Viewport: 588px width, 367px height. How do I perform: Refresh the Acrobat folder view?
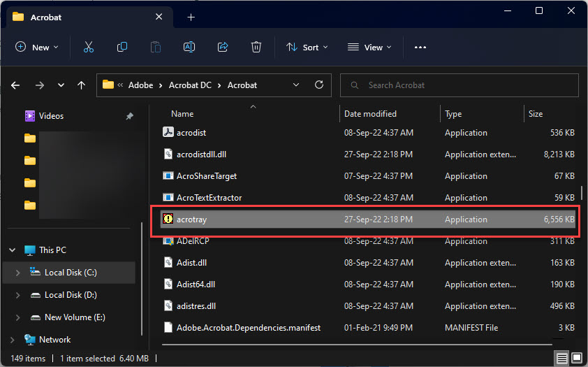[319, 85]
